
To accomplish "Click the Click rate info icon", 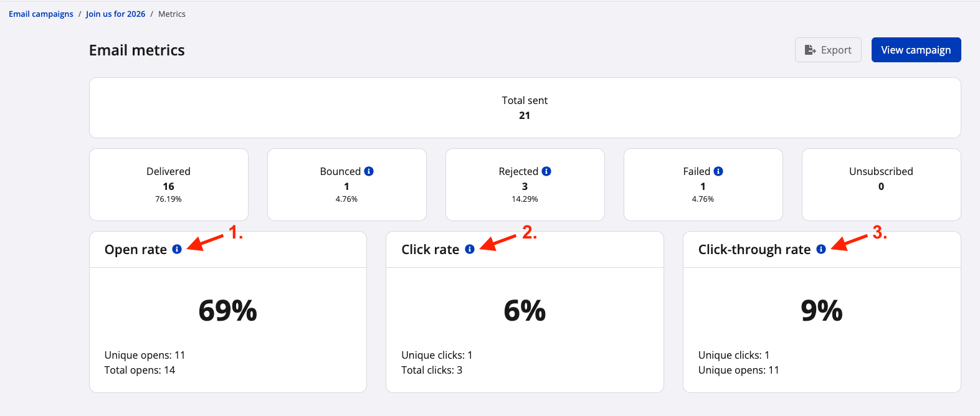I will point(470,249).
